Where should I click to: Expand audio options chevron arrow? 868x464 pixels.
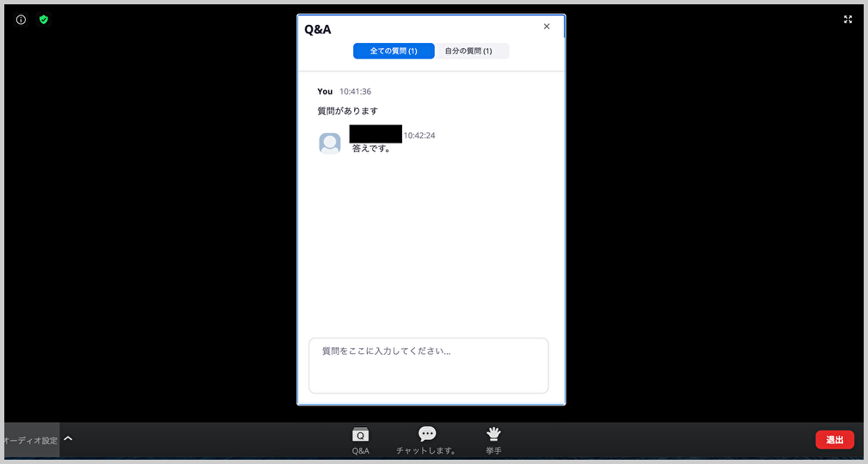pyautogui.click(x=68, y=438)
